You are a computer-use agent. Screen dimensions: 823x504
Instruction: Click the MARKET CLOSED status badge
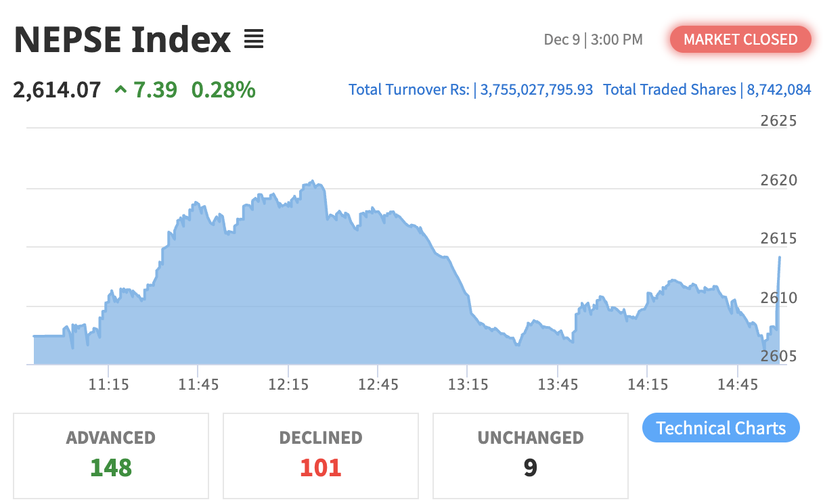pyautogui.click(x=740, y=39)
